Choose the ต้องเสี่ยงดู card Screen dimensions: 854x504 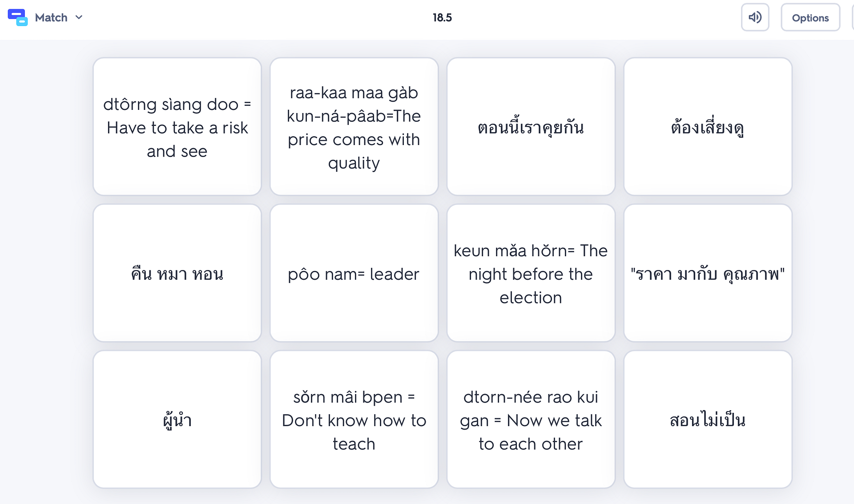(708, 127)
